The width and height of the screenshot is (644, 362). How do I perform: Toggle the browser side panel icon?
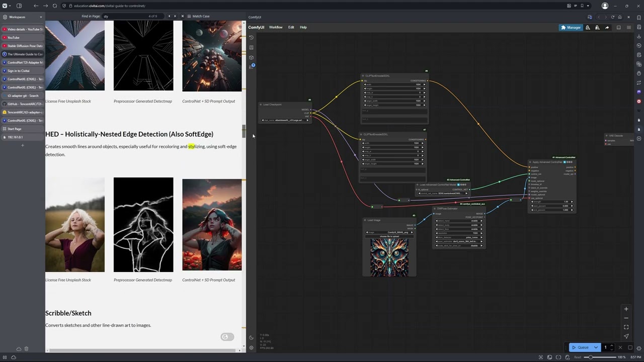click(19, 6)
